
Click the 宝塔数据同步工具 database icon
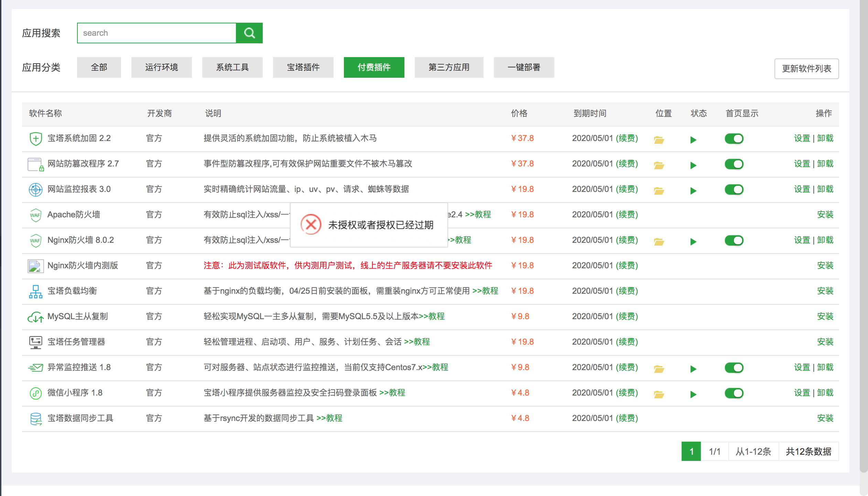coord(36,419)
